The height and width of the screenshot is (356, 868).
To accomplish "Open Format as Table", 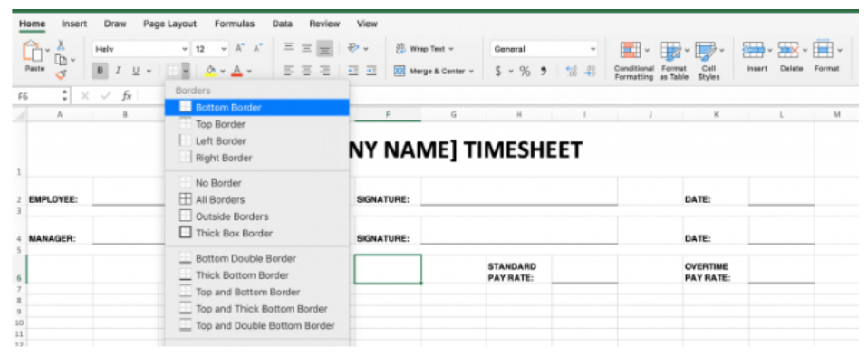I will coord(674,61).
